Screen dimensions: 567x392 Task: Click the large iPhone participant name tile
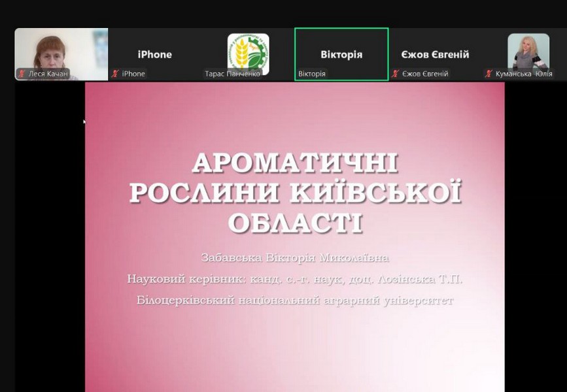(154, 54)
